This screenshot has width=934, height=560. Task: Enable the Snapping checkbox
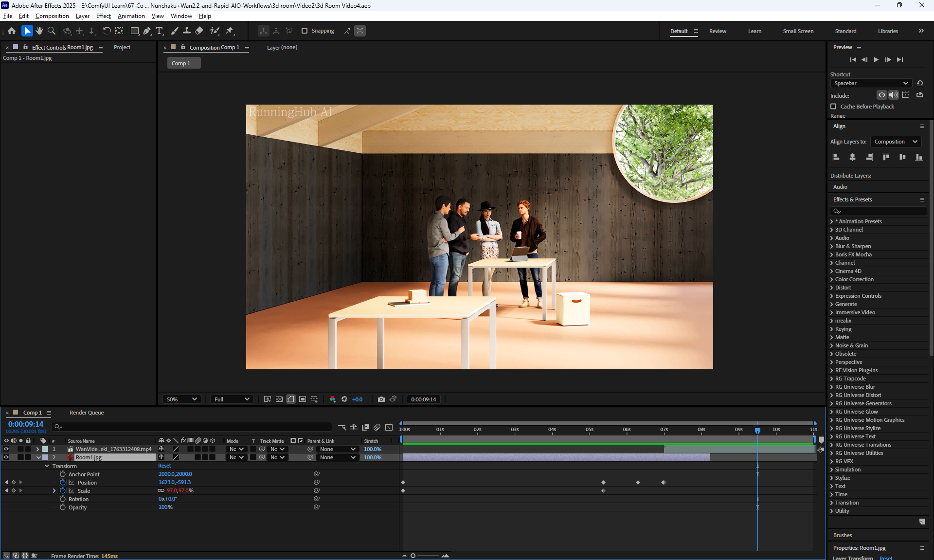[305, 31]
